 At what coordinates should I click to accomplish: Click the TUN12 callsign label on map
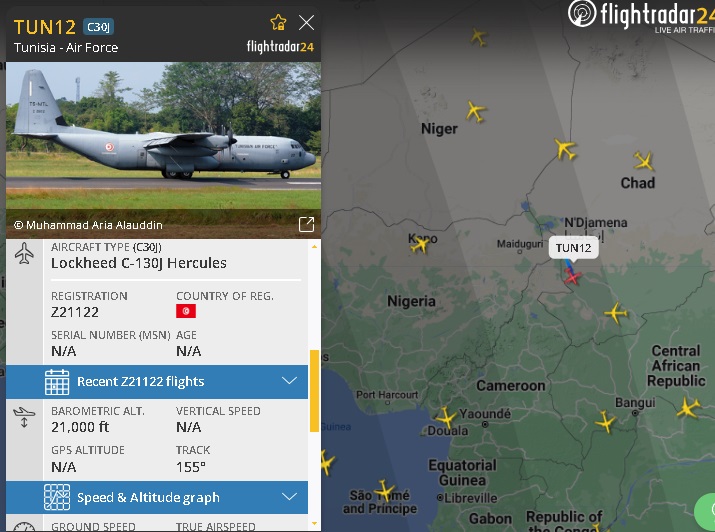[x=573, y=248]
